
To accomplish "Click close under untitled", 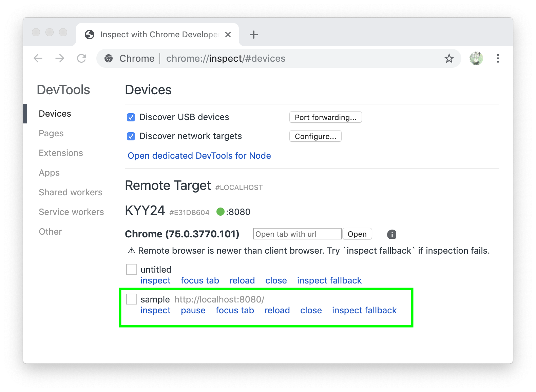I will coord(276,280).
